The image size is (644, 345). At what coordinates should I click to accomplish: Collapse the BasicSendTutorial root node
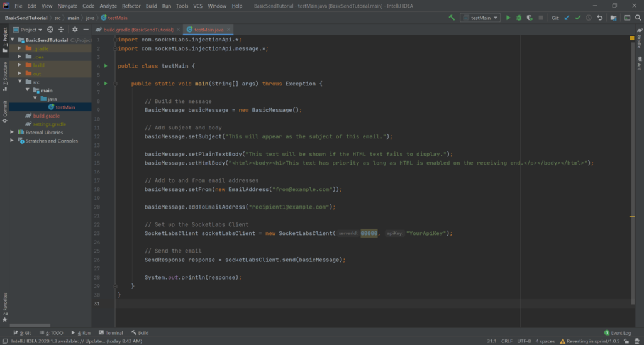pos(13,40)
